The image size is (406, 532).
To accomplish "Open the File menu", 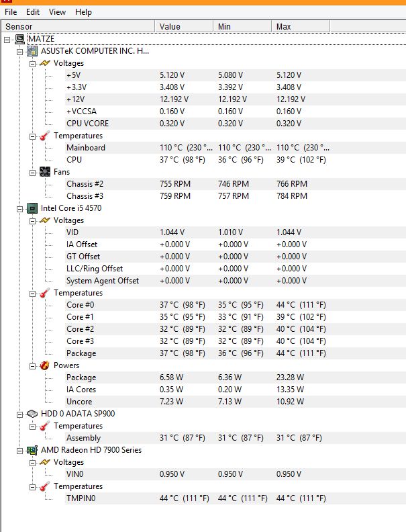I will pos(11,12).
